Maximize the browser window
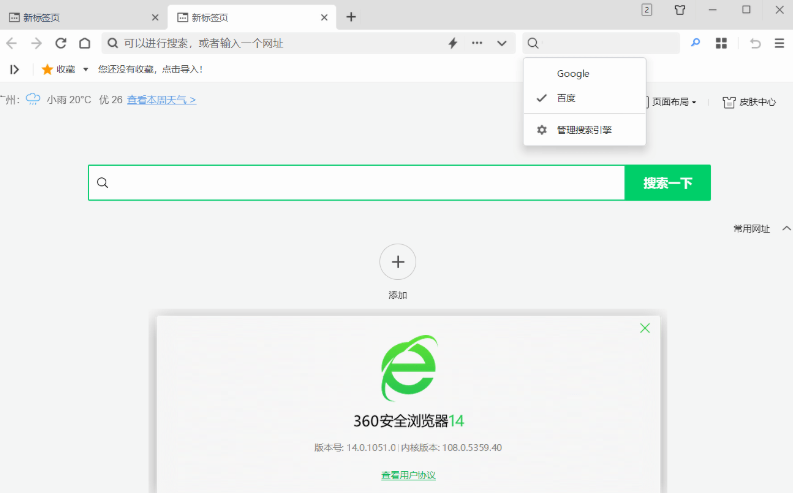The height and width of the screenshot is (493, 793). tap(746, 10)
